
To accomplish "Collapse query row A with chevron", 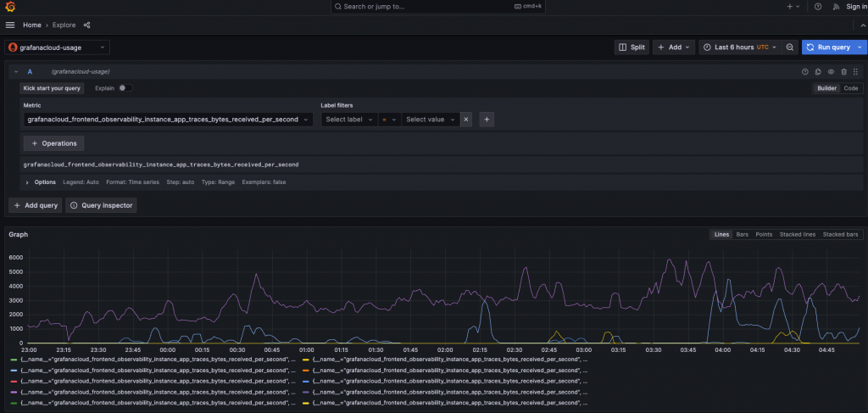I will (x=16, y=71).
